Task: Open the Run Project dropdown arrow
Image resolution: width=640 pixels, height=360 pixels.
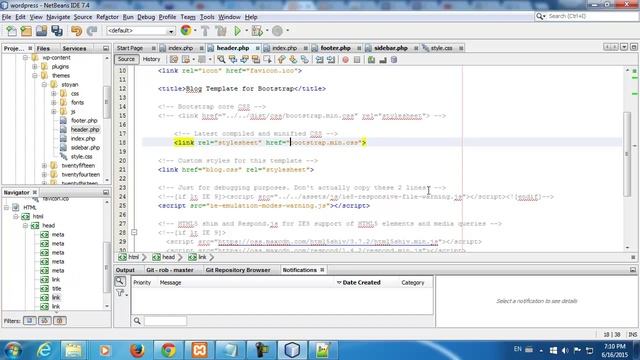Action: (246, 31)
